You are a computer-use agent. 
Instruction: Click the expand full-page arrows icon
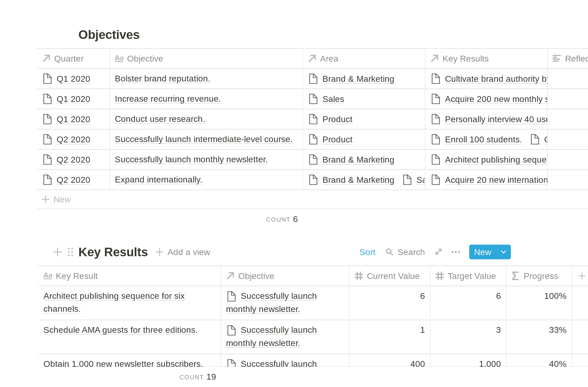click(x=439, y=252)
